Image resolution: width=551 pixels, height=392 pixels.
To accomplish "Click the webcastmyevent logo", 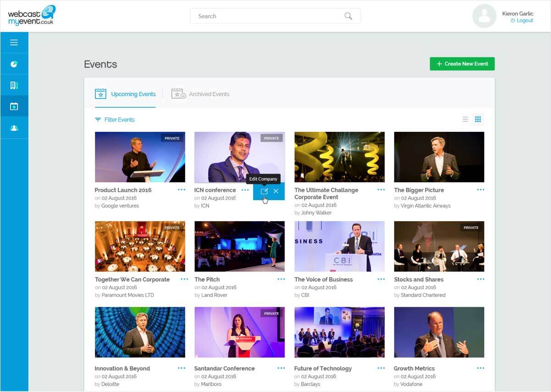I will coord(31,16).
